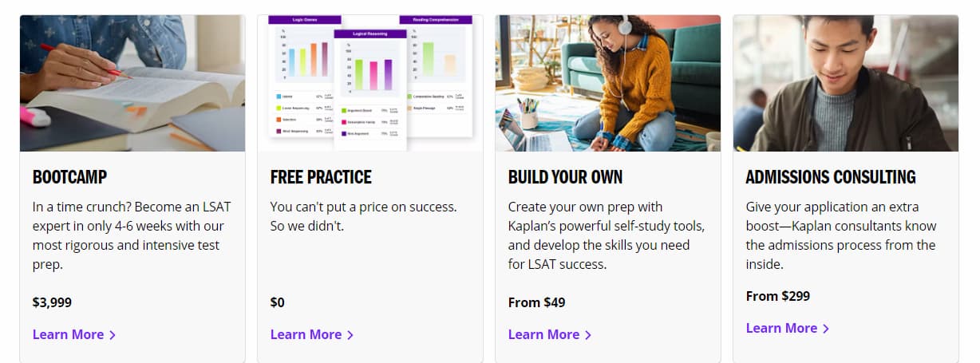Click the ADMISSIONS CONSULTING card heading

831,177
